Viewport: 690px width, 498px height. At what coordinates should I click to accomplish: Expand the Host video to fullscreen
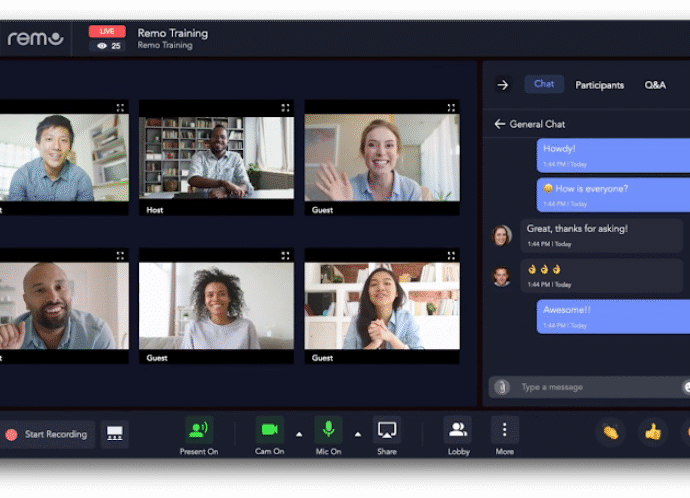(x=286, y=108)
